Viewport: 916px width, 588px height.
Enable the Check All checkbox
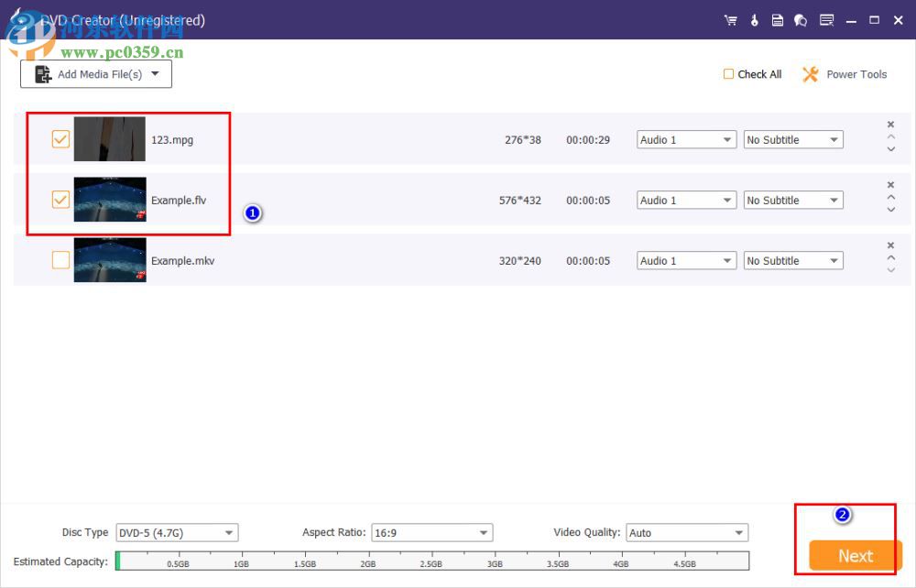coord(728,74)
